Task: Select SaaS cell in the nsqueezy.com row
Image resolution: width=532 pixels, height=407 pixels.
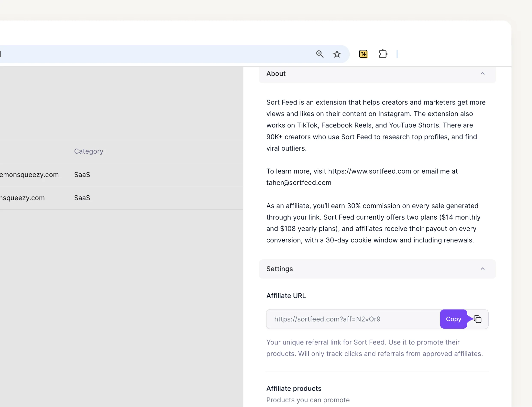Action: (82, 198)
